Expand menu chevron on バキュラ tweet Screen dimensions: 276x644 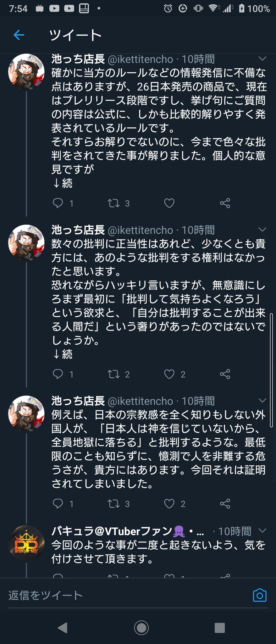pyautogui.click(x=262, y=531)
